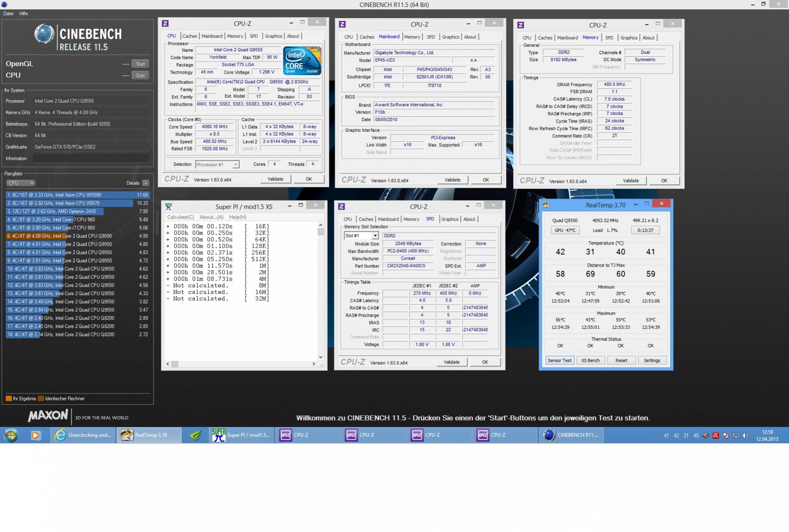Switch to CINEBENCH R11 on the taskbar
Viewport: 789px width, 532px height.
[x=572, y=435]
